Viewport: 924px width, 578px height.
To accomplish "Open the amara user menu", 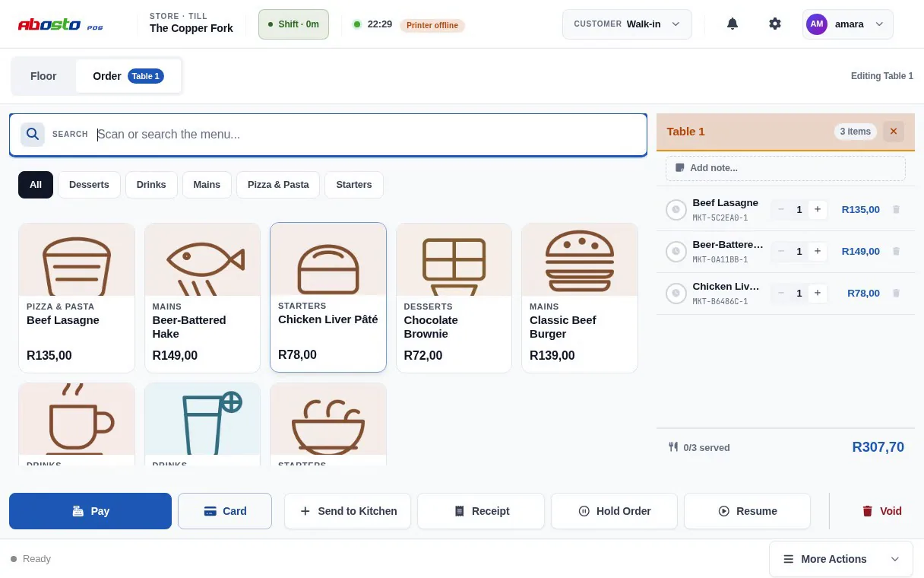I will pos(848,24).
